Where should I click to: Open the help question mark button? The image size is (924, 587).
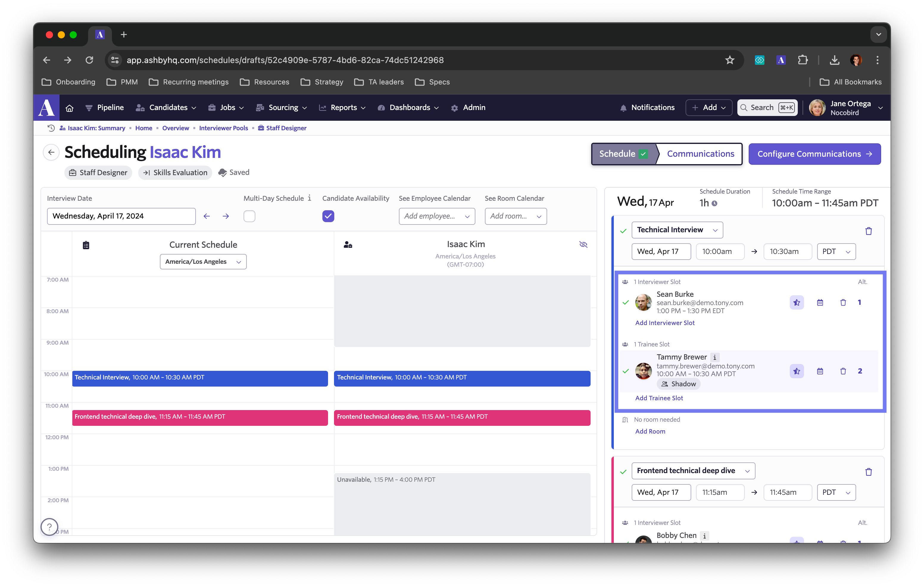click(x=49, y=527)
